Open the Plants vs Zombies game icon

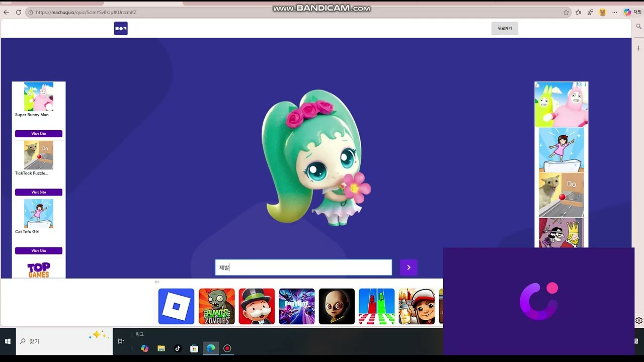(x=217, y=306)
